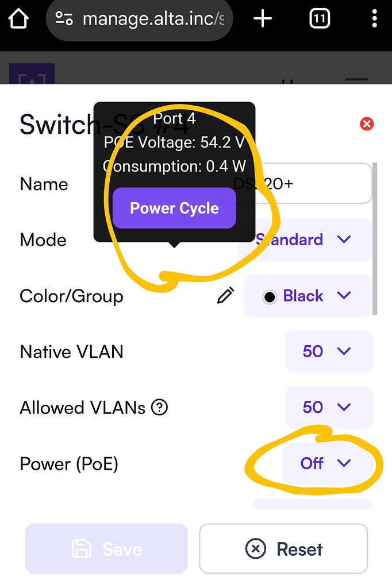
Task: Tap the address bar showing manage.alta.inc
Action: [x=149, y=18]
